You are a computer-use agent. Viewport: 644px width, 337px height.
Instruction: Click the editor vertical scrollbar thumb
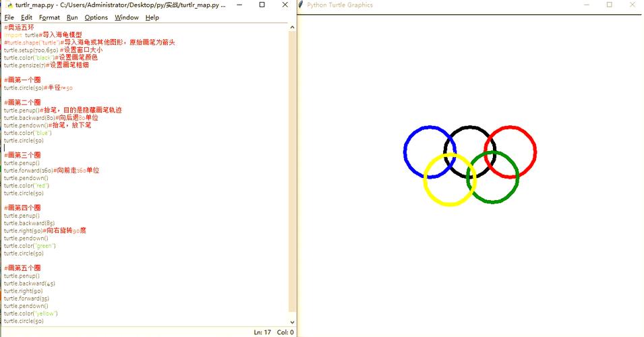coord(292,171)
